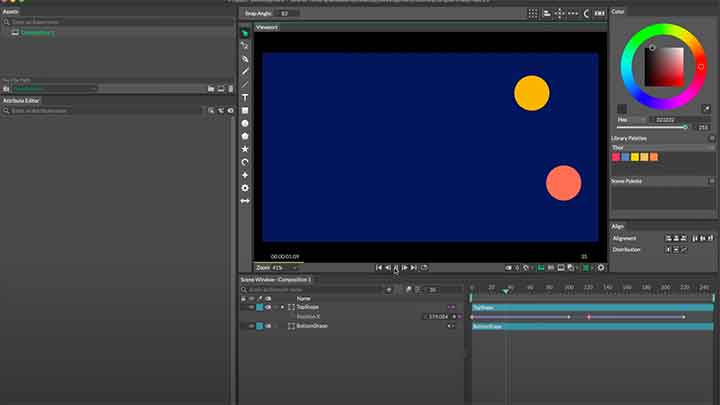Image resolution: width=720 pixels, height=405 pixels.
Task: Open the Hex color mode dropdown
Action: (x=631, y=120)
